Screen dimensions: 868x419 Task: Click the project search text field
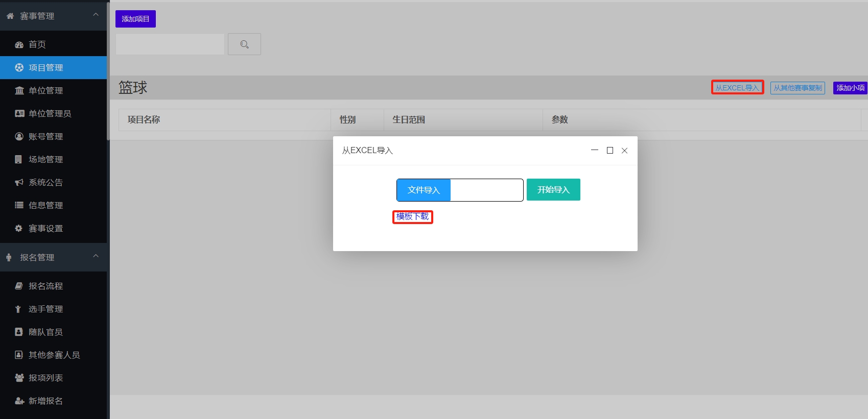click(170, 44)
